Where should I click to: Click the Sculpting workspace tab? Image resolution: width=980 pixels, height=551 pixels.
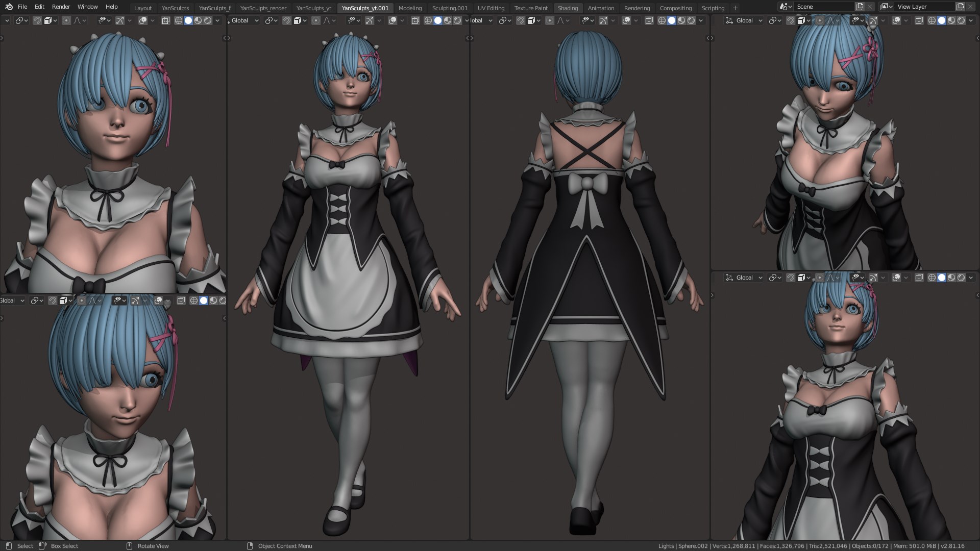pyautogui.click(x=449, y=8)
